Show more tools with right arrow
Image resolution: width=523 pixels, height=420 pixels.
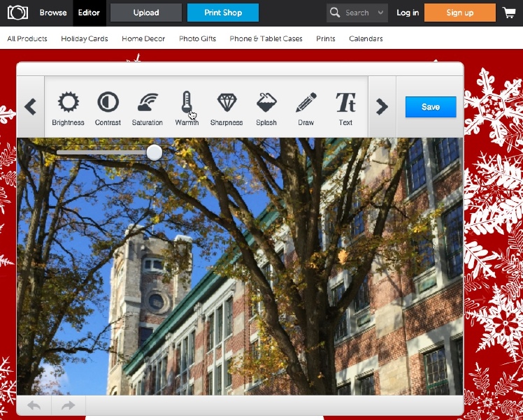coord(382,107)
